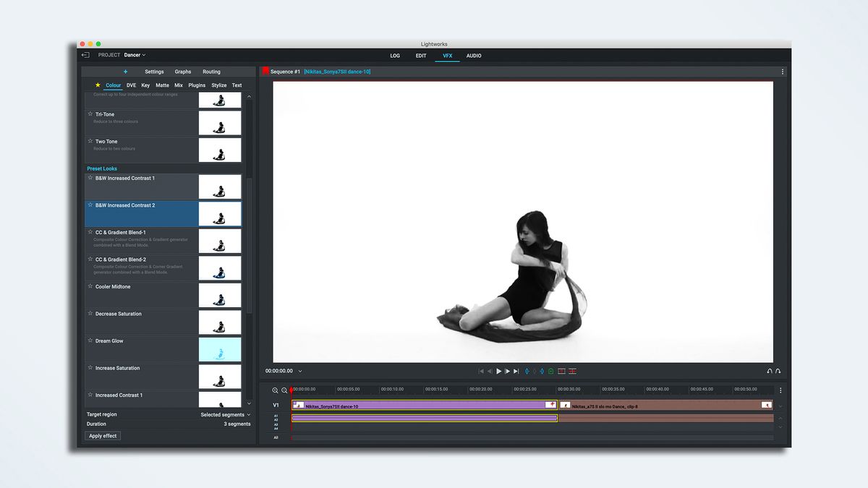
Task: Click the Go To Start transport icon
Action: pyautogui.click(x=480, y=371)
